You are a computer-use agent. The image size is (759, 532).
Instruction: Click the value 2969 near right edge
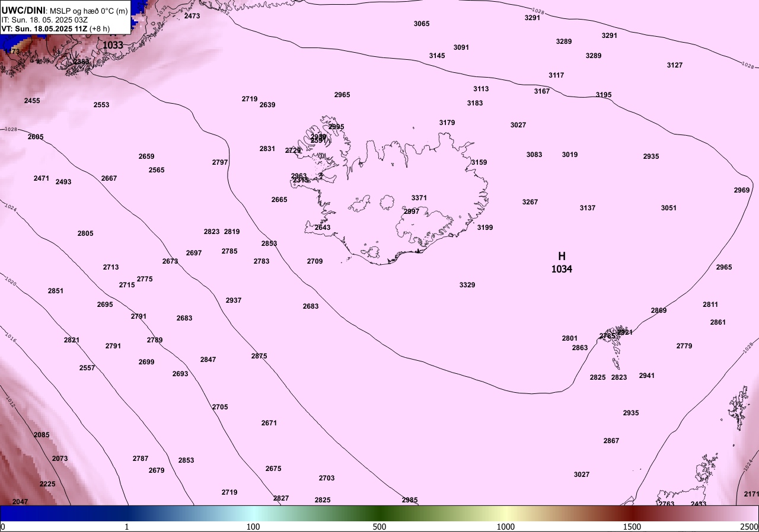point(742,190)
